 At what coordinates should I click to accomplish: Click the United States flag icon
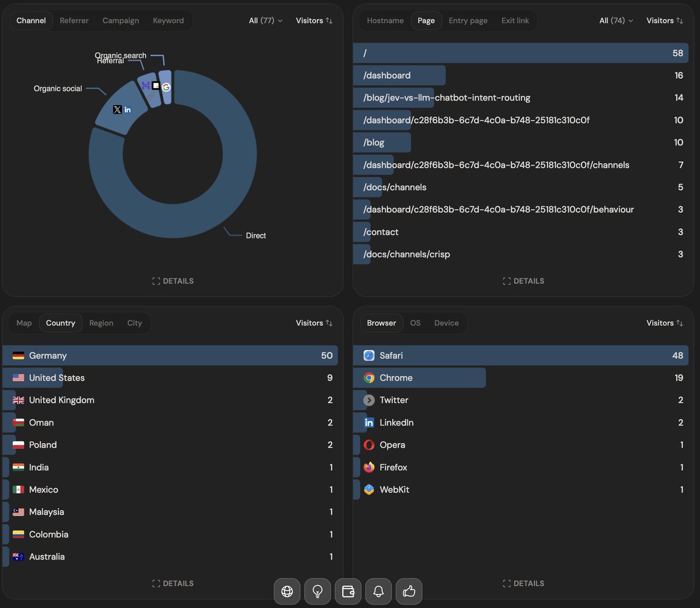pyautogui.click(x=19, y=378)
